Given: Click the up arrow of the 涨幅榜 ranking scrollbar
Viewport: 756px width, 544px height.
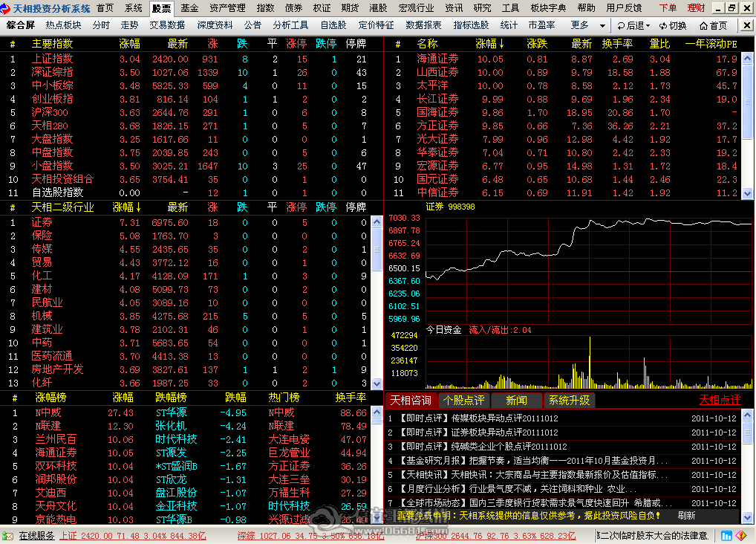Looking at the screenshot, I should (377, 412).
